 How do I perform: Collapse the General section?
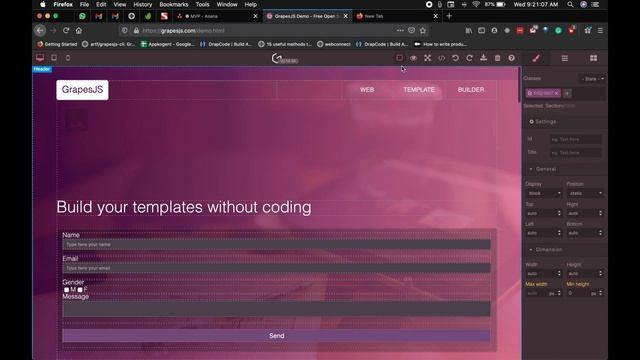coord(564,169)
